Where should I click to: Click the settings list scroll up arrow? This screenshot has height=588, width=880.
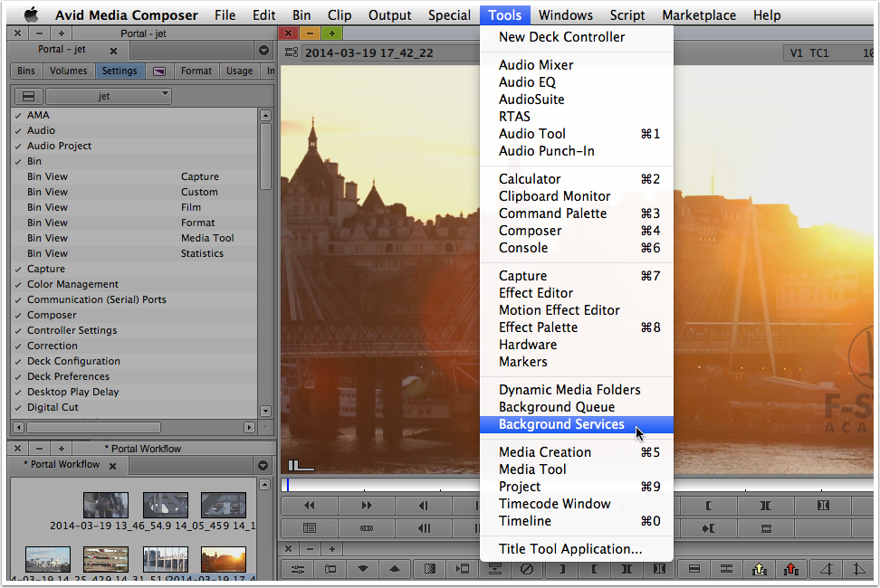265,116
